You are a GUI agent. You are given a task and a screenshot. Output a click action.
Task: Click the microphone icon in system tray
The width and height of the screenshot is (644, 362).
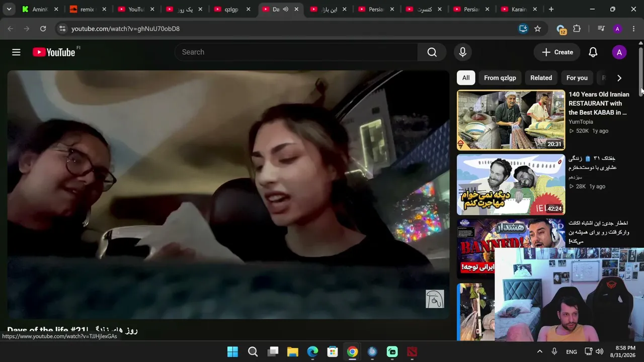click(x=554, y=351)
